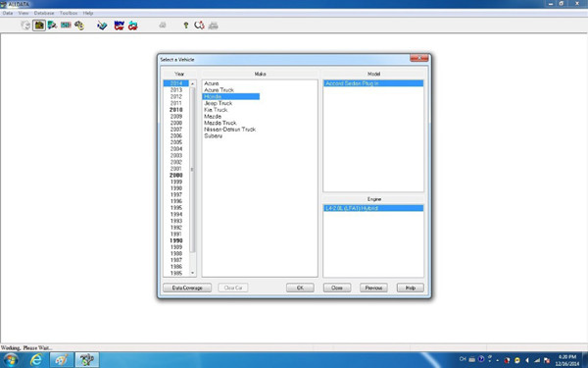Click the highlighted vehicle selection toolbar icon
Screen dimensions: 588x368
pos(39,26)
